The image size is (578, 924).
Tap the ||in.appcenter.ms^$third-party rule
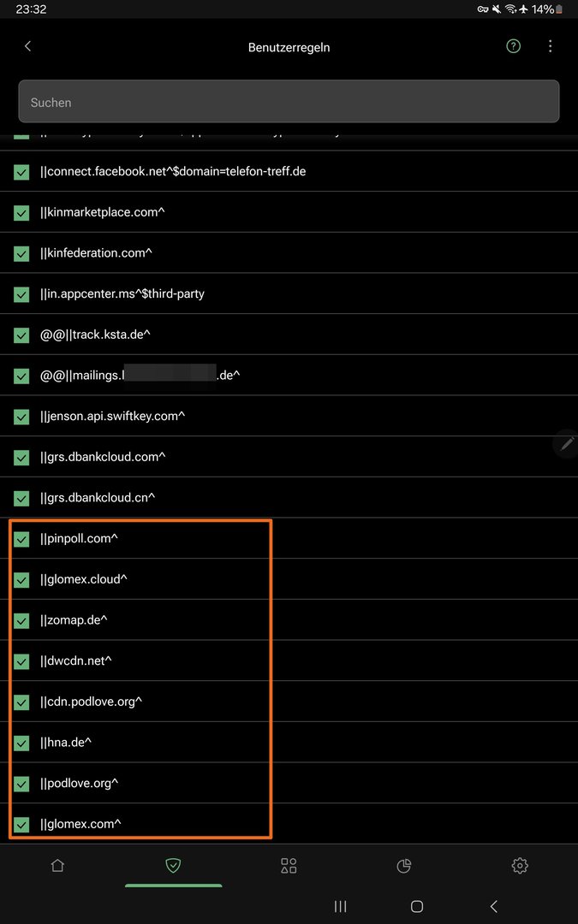pos(122,294)
